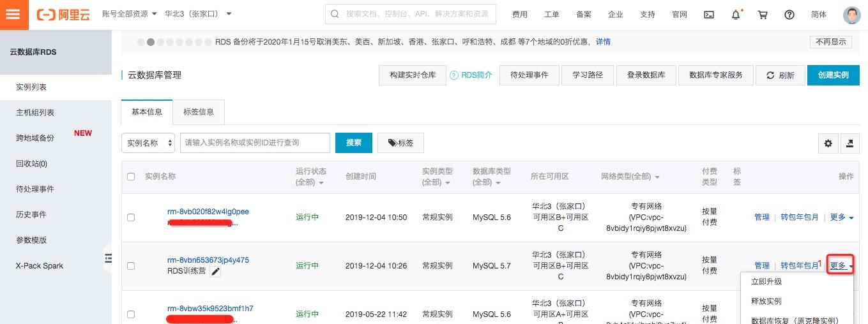Screen dimensions: 868x324
Task: Open 更多 menu for rm-8vbn653673jp4y475
Action: [841, 265]
